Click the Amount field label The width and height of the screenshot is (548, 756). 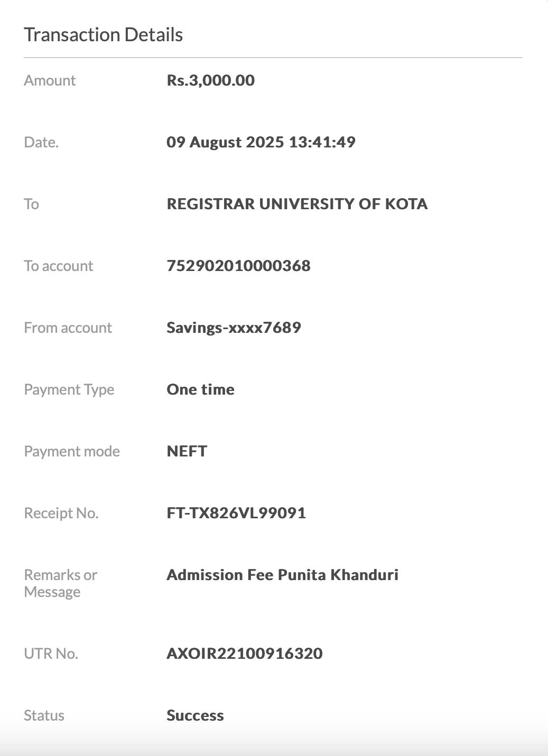(x=50, y=80)
